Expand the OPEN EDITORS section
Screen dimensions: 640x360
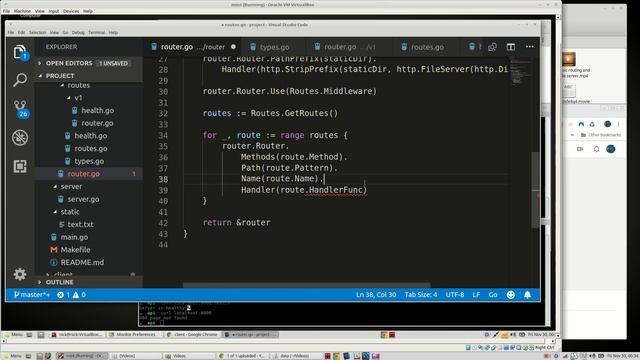88,63
